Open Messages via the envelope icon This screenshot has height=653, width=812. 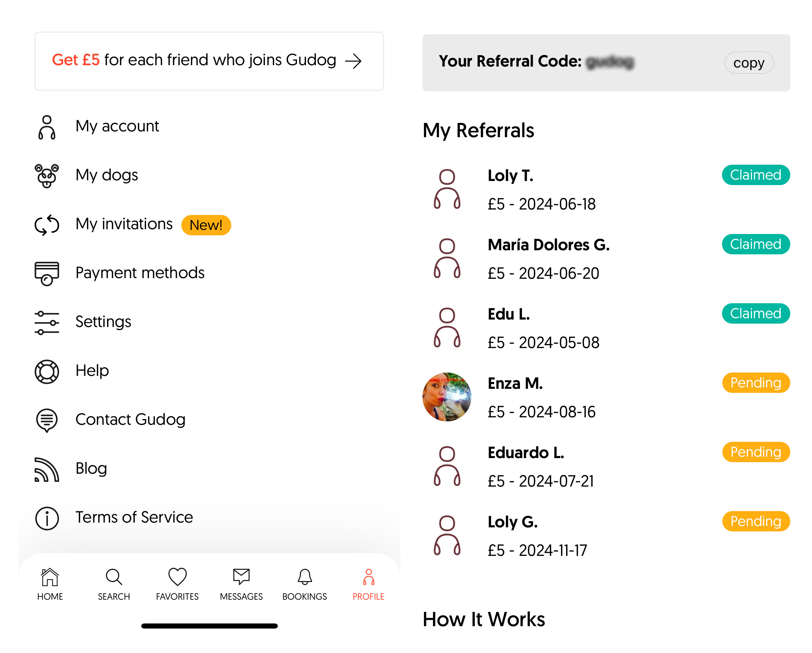pyautogui.click(x=241, y=576)
